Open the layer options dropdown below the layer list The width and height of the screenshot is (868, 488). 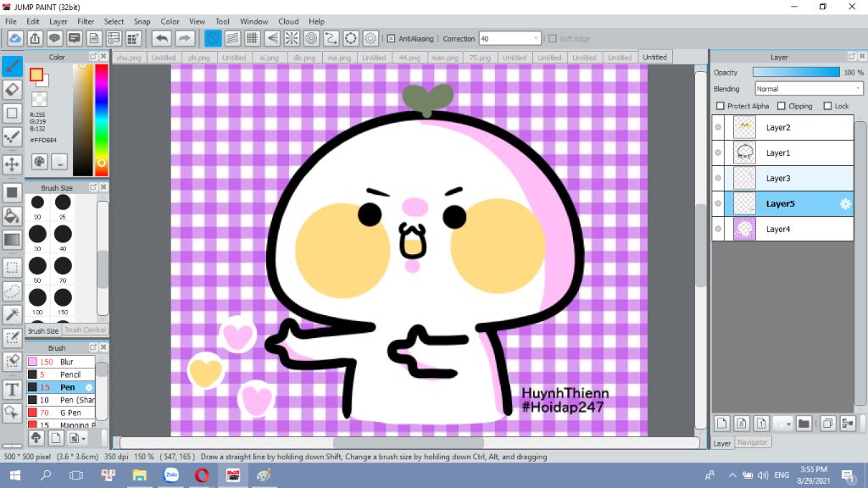(782, 424)
